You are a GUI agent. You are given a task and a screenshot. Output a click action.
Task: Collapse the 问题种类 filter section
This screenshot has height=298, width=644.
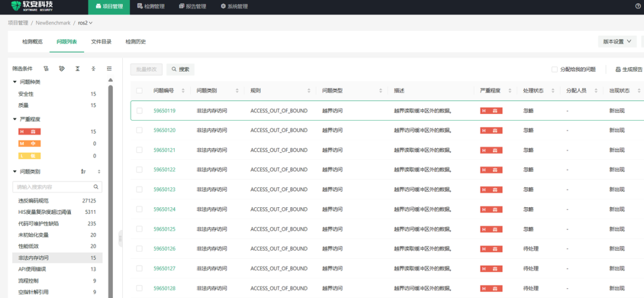coord(15,82)
